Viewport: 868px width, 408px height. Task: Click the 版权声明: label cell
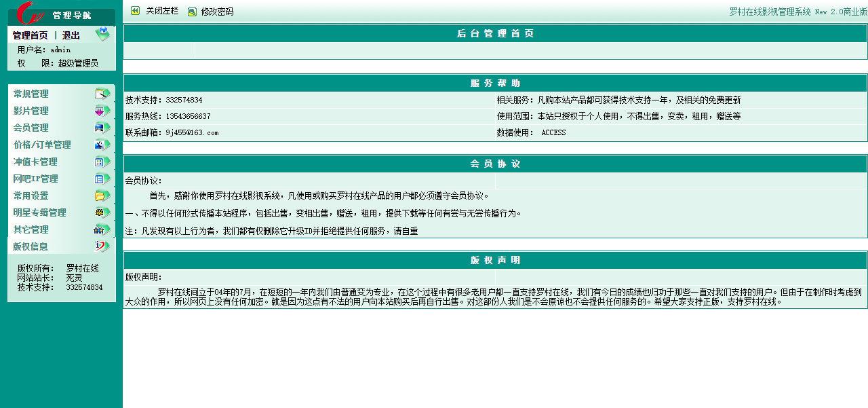click(310, 277)
